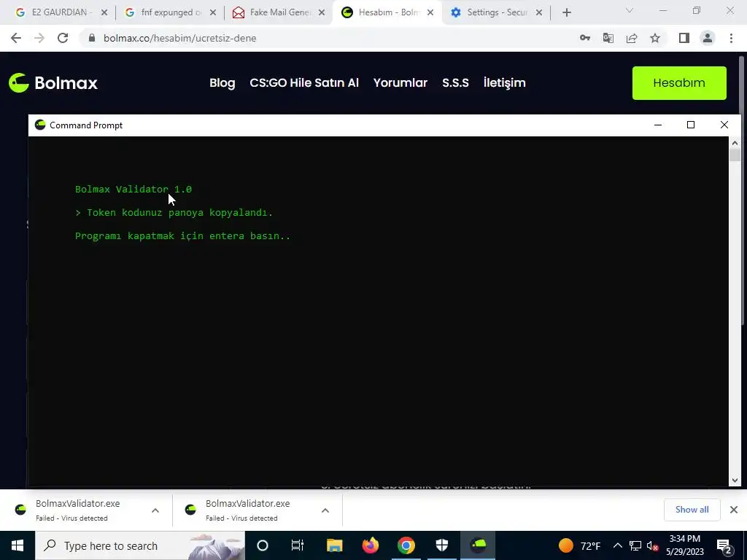Image resolution: width=747 pixels, height=560 pixels.
Task: Click first BolmaxValidator.exe download item
Action: [77, 510]
